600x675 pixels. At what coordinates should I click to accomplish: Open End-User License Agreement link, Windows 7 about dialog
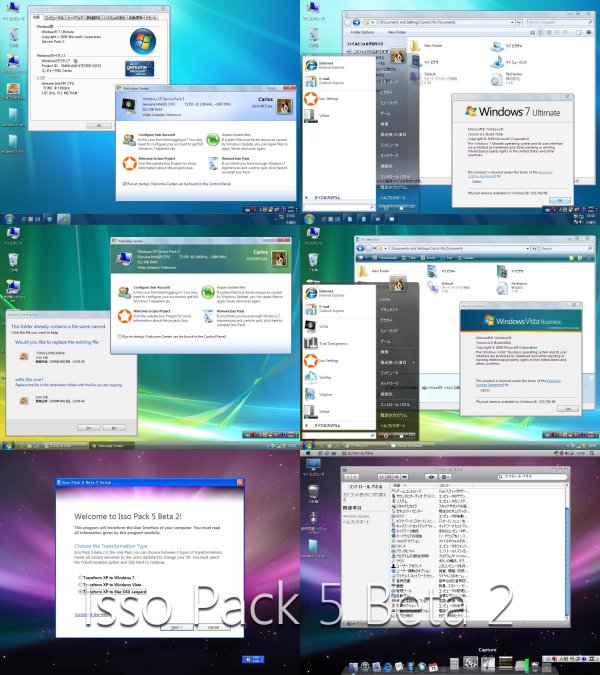tap(510, 174)
